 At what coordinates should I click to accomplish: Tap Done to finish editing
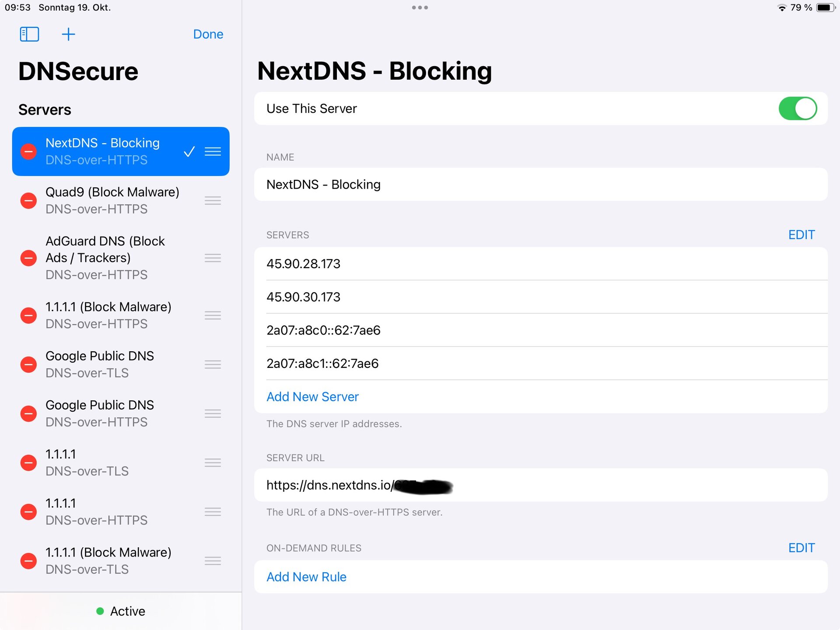coord(208,34)
